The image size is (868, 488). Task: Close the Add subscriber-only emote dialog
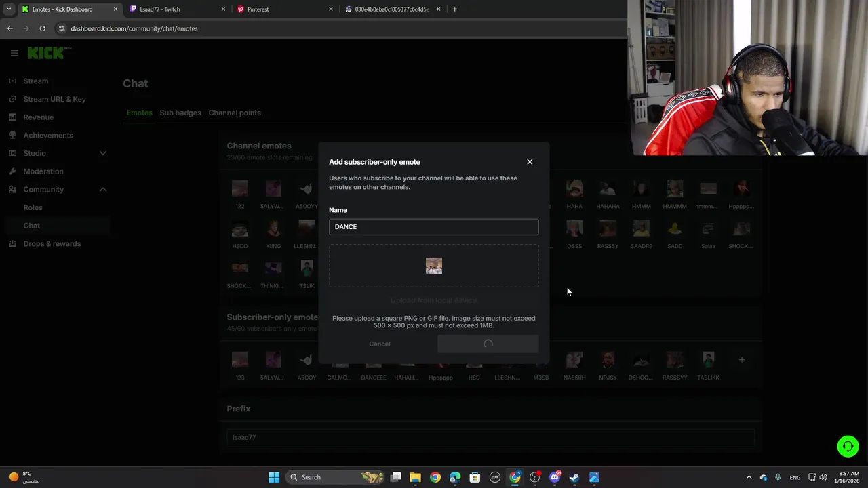coord(530,162)
